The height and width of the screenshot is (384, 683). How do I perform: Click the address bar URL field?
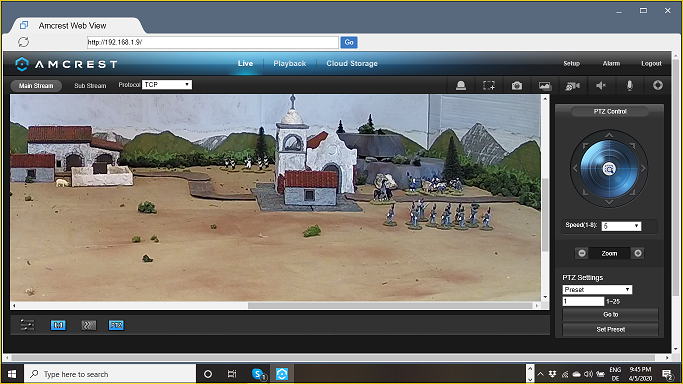pyautogui.click(x=213, y=42)
